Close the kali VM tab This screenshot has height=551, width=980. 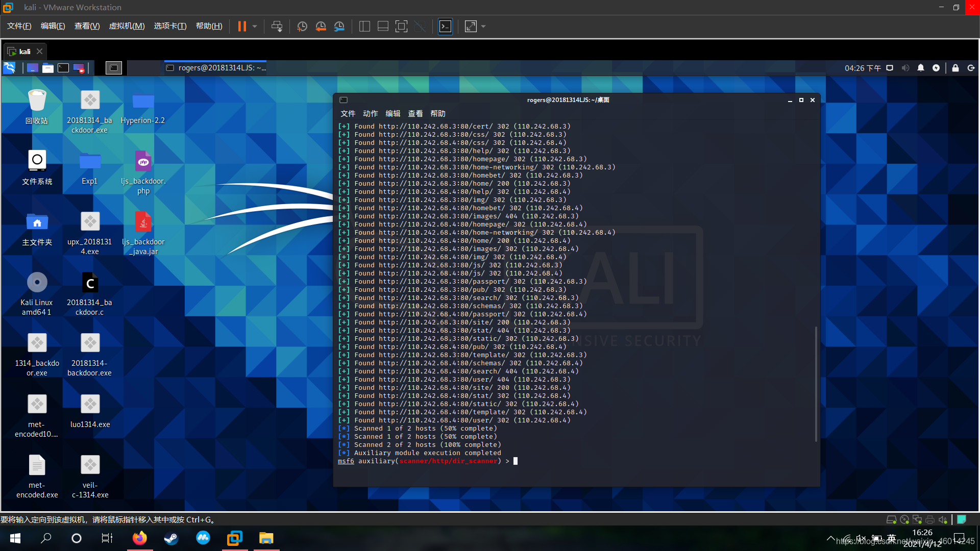39,52
